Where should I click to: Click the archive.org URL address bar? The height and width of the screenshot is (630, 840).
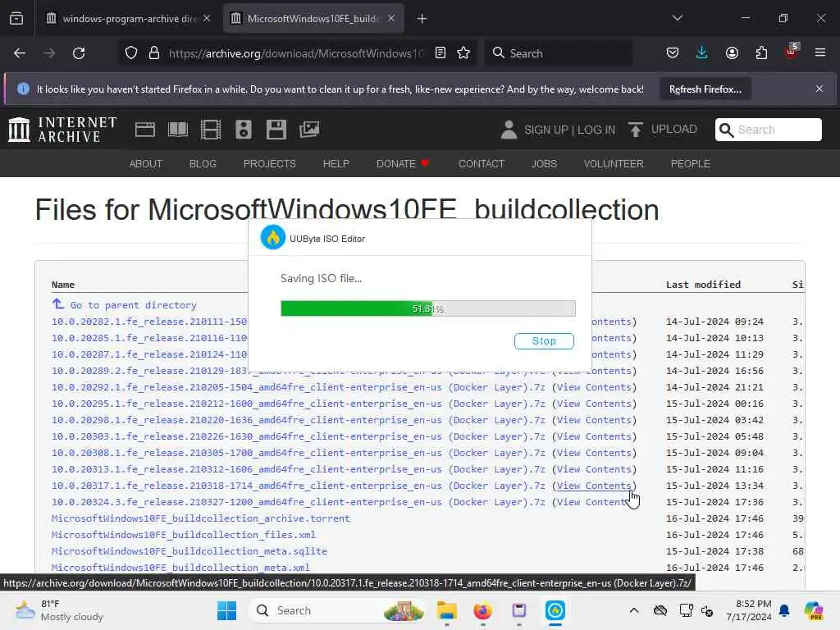pos(295,53)
